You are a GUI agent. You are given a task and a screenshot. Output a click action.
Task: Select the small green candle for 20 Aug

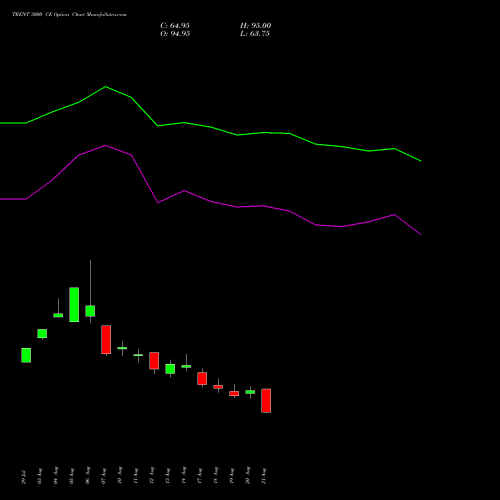250,392
